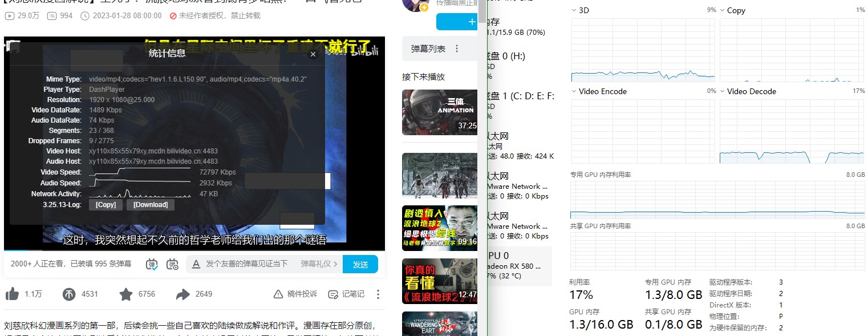This screenshot has width=868, height=336.
Task: Click the [Copy] log button
Action: 106,205
